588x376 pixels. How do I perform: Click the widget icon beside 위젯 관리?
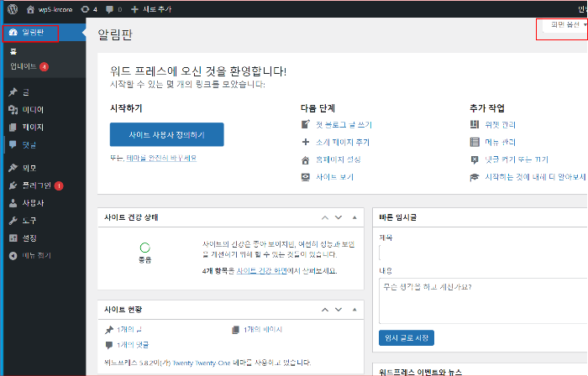[475, 124]
